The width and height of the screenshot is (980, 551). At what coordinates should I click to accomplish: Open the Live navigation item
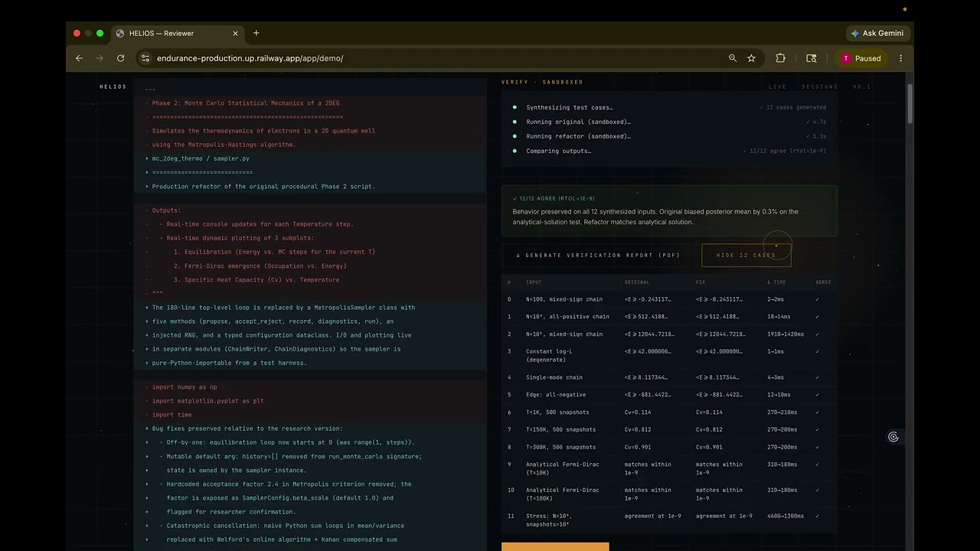[777, 86]
